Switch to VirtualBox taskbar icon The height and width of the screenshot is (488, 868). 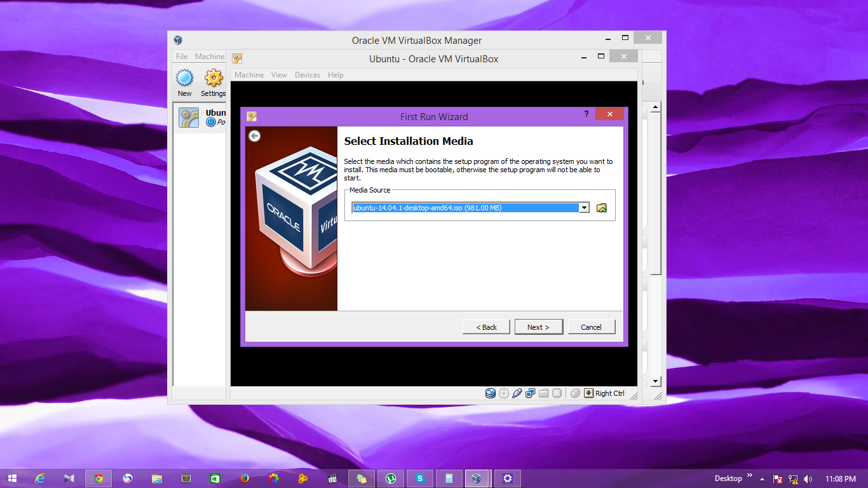(x=477, y=478)
